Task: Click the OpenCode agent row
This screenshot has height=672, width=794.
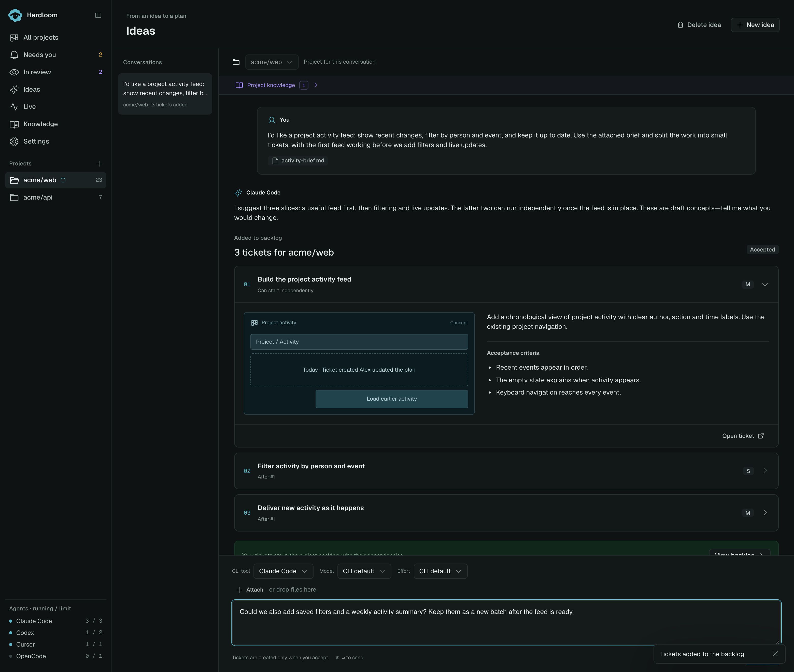Action: click(x=55, y=656)
